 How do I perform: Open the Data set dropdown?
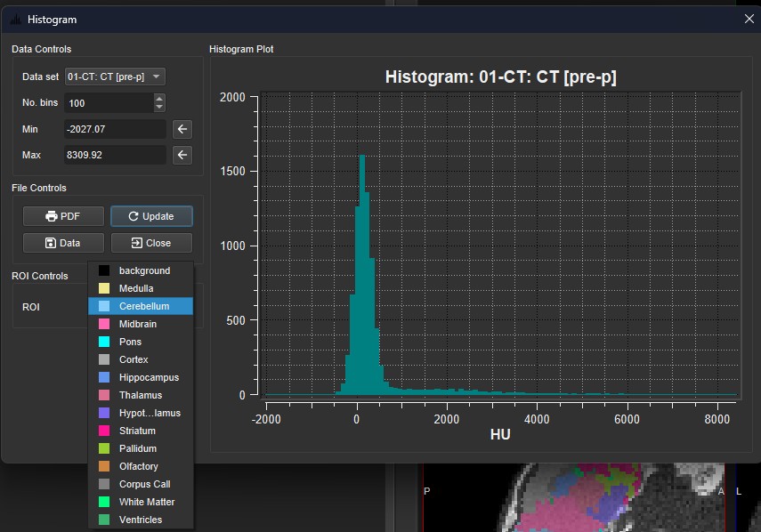115,77
